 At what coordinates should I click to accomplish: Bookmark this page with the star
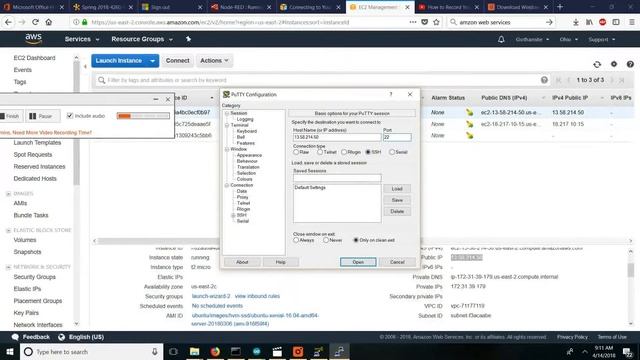click(436, 22)
